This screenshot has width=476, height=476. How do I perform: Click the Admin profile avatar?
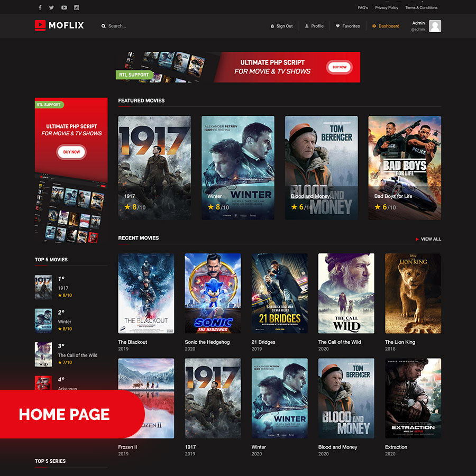pyautogui.click(x=435, y=26)
